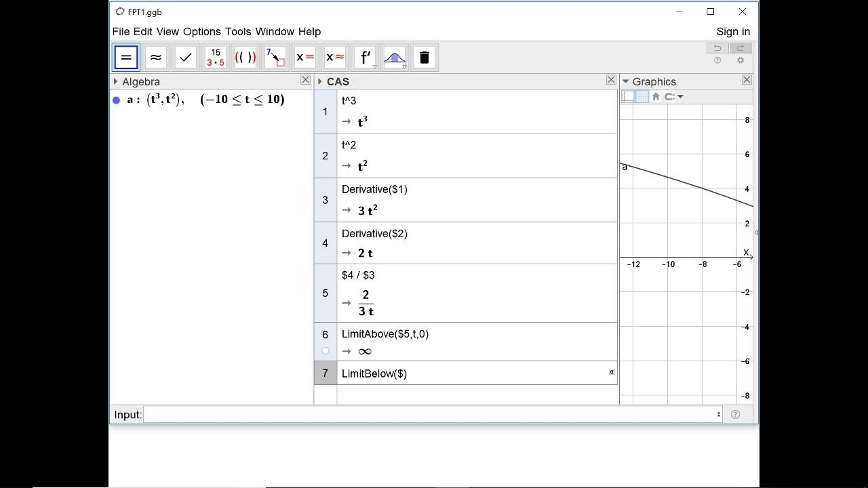Select the Evaluate (=) CAS tool

(126, 58)
